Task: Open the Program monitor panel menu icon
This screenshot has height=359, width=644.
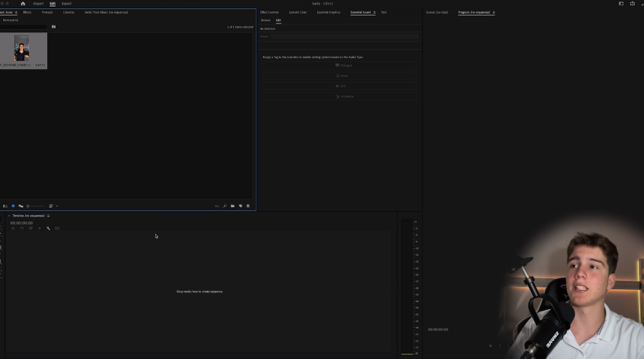Action: 493,12
